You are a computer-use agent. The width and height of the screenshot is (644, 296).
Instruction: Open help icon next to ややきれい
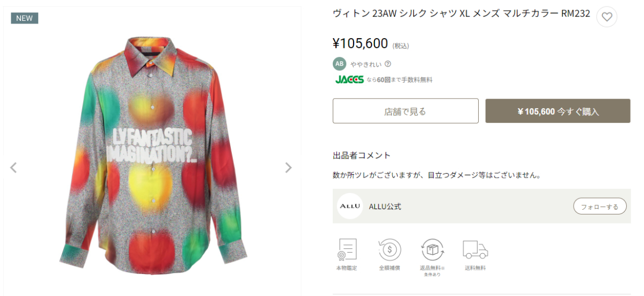pos(388,64)
